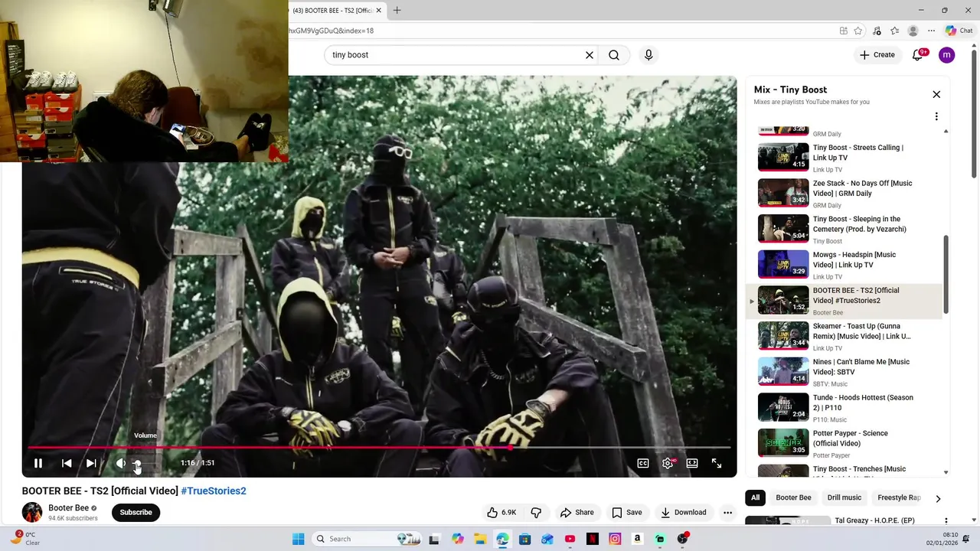Run the search with the magnifier button

pyautogui.click(x=614, y=55)
